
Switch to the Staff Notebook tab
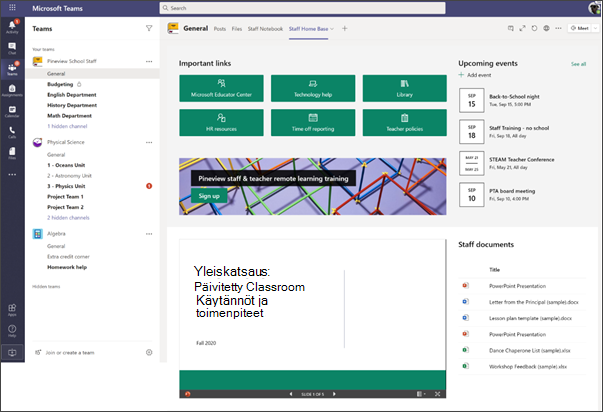pos(265,29)
